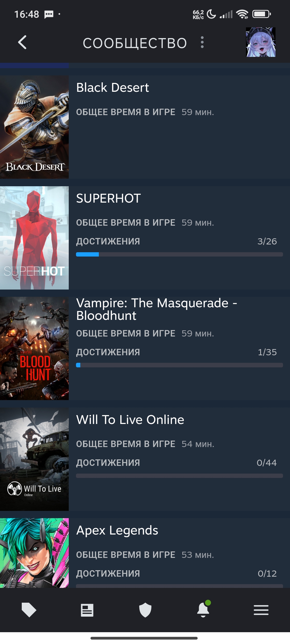Tap Wi-Fi status bar icon
The height and width of the screenshot is (644, 290).
pyautogui.click(x=242, y=14)
